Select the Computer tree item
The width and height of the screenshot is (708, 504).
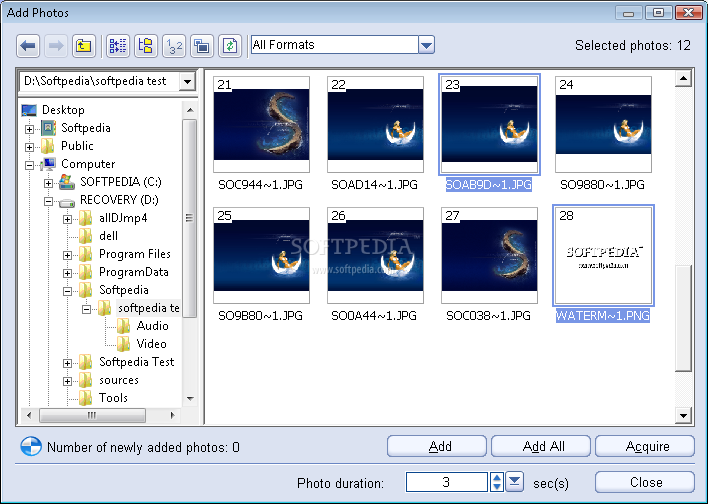[88, 164]
